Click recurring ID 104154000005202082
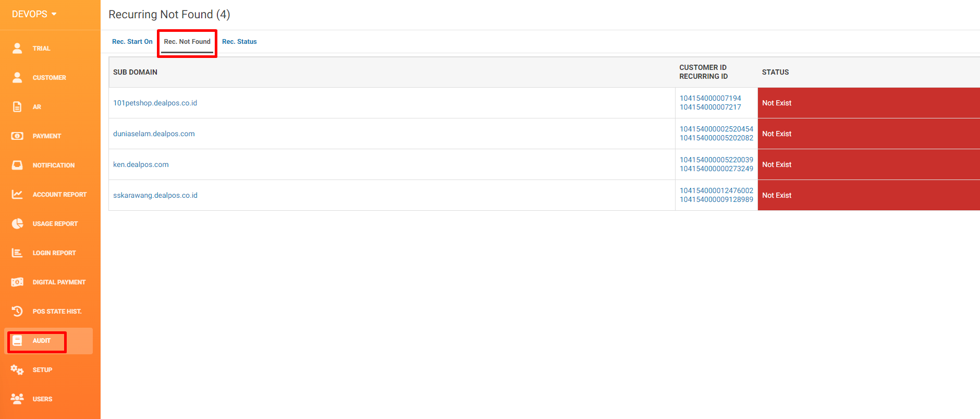 (x=716, y=138)
